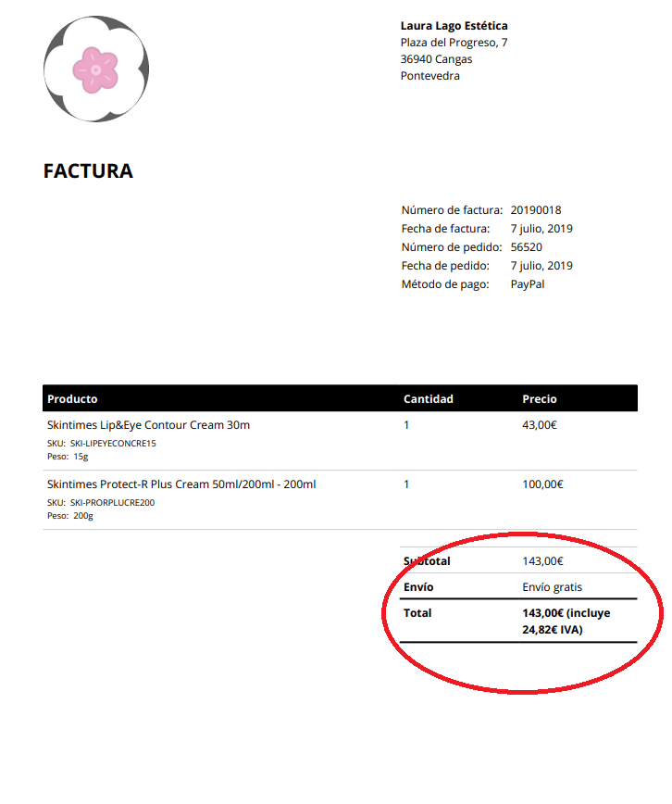Screen dimensions: 672x804
Task: Select Skintimes Lip&Eye Contour Cream product name
Action: click(x=148, y=425)
